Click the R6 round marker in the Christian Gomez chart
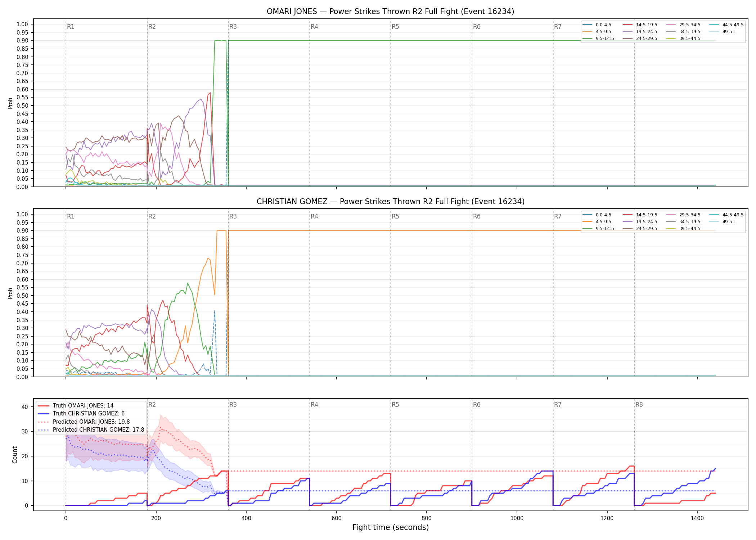 477,216
